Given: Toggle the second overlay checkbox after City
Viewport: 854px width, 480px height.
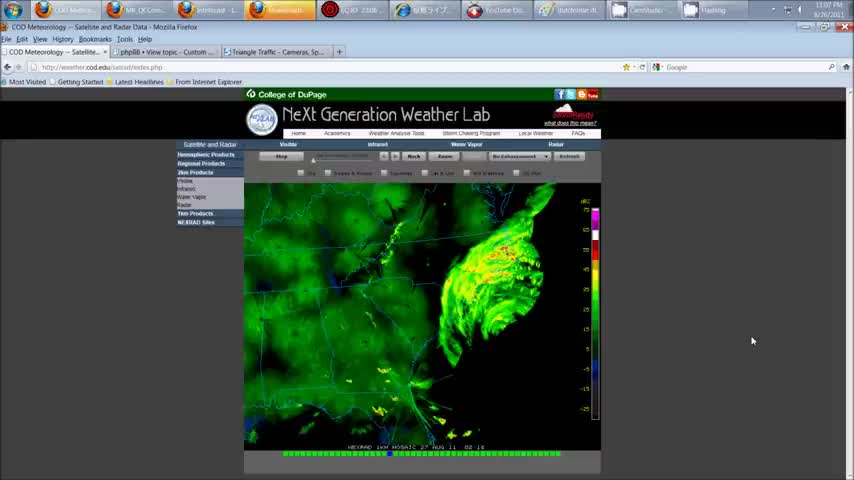Looking at the screenshot, I should coord(328,173).
